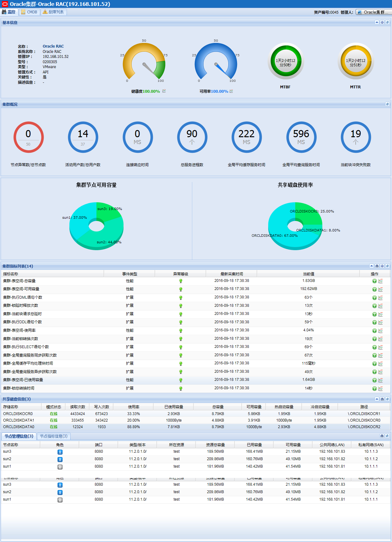Refresh the 节点管理信息 panel
This screenshot has width=392, height=542.
pyautogui.click(x=387, y=436)
